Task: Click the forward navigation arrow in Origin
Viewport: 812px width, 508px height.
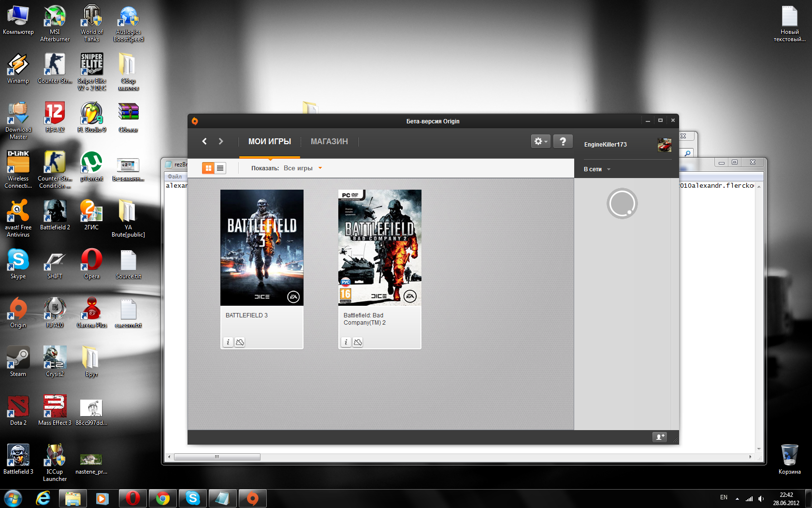Action: (221, 141)
